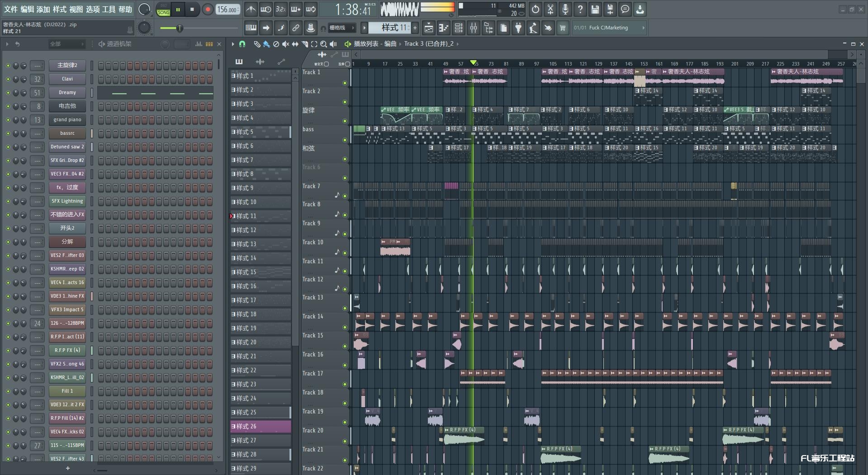The height and width of the screenshot is (475, 868).
Task: Expand pattern menu arrow before 样式 11
Action: [x=364, y=28]
